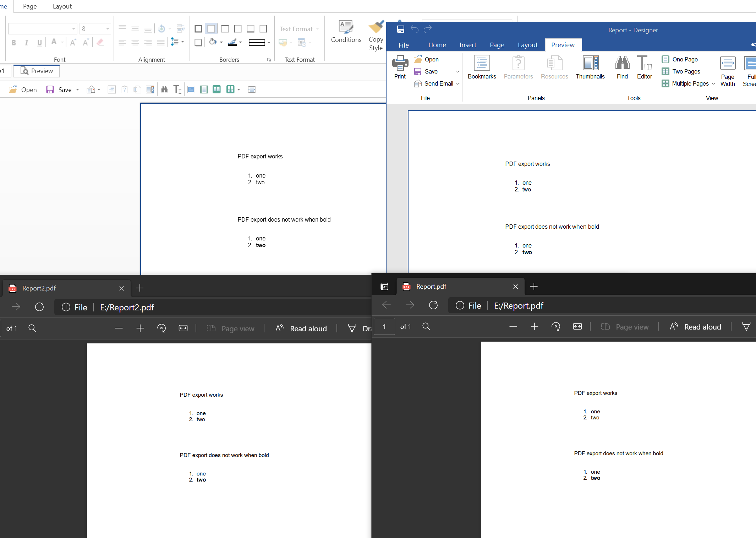
Task: Open the Conditions editor in the ribbon
Action: [x=346, y=32]
